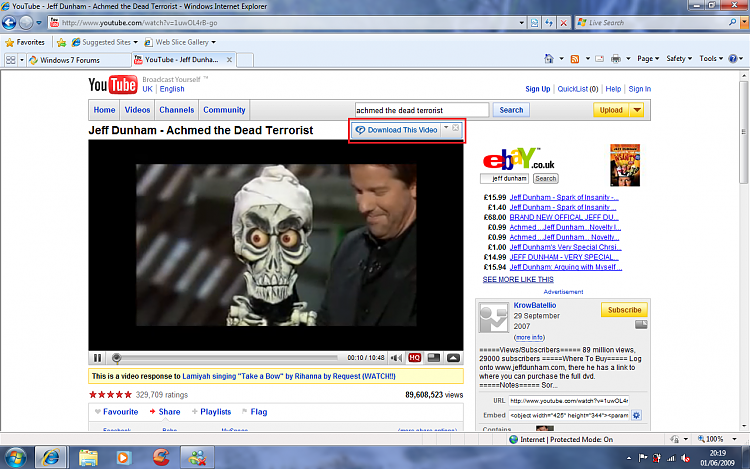Open recent pages dropdown next to Forward

tap(39, 22)
